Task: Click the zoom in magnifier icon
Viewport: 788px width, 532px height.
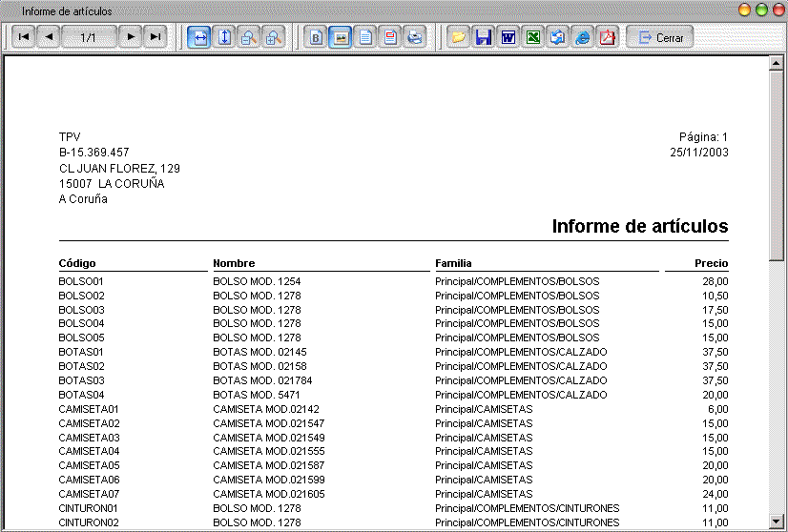Action: (272, 37)
